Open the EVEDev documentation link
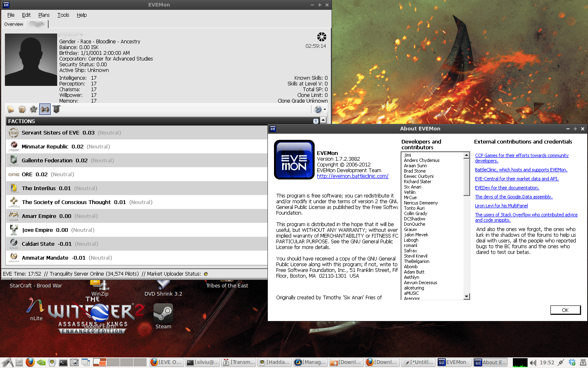Screen dimensions: 588x368 [x=507, y=188]
